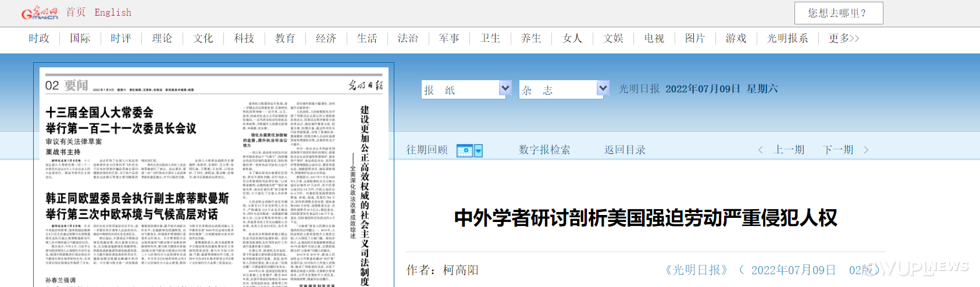Open the 杂志 magazine dropdown
This screenshot has width=980, height=287.
pyautogui.click(x=564, y=89)
